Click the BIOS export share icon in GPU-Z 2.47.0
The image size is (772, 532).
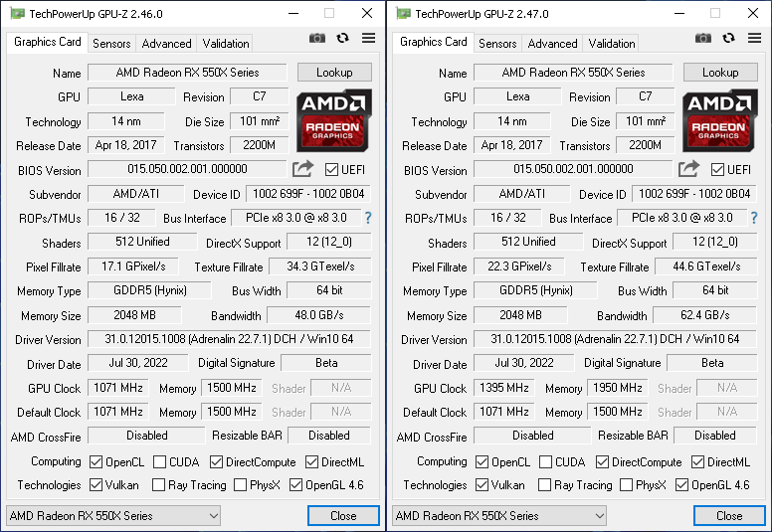coord(688,169)
